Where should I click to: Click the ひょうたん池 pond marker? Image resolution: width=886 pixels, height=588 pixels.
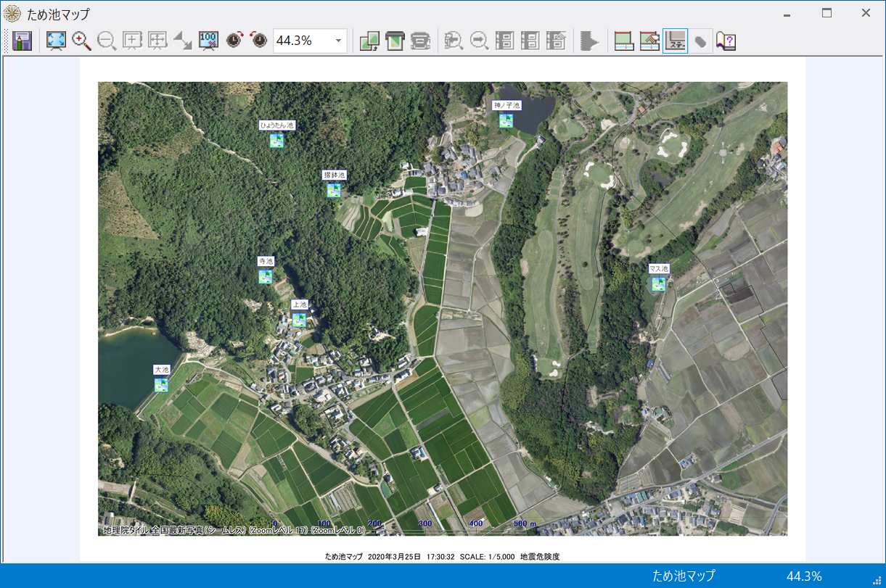point(276,141)
